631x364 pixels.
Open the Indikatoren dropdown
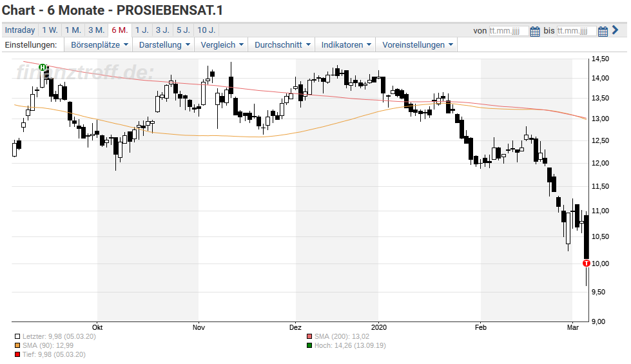(x=345, y=44)
